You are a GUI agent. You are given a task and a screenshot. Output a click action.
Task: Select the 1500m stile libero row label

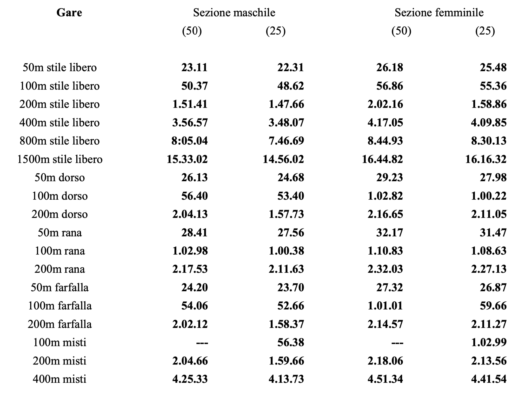coord(60,159)
